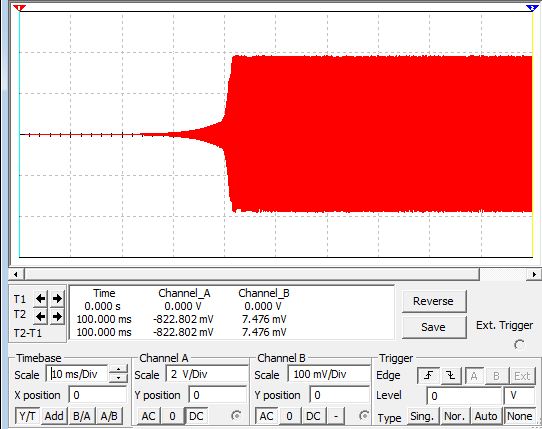The image size is (542, 429).
Task: Set Channel A coupling to 0
Action: [x=172, y=416]
